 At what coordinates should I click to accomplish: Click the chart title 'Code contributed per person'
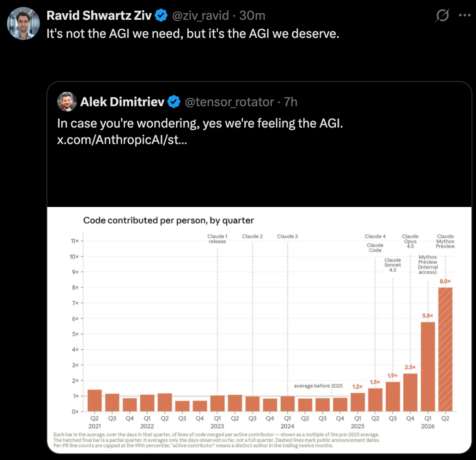pos(168,220)
